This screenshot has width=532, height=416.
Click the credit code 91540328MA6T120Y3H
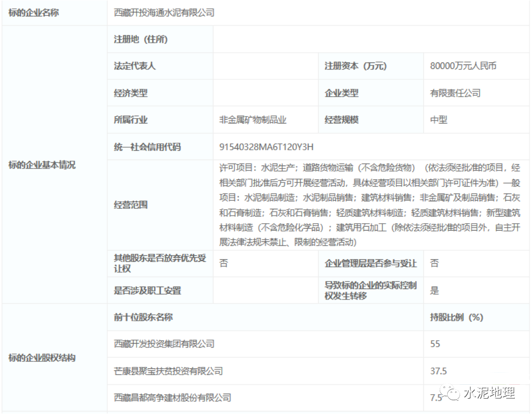pyautogui.click(x=266, y=147)
